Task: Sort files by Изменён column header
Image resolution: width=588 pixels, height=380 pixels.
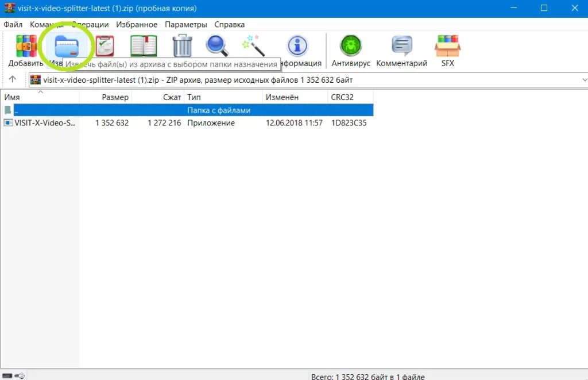Action: click(295, 97)
